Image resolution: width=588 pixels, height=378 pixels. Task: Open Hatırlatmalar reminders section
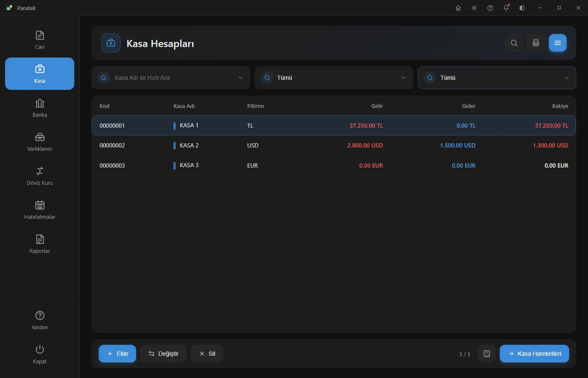pos(39,210)
